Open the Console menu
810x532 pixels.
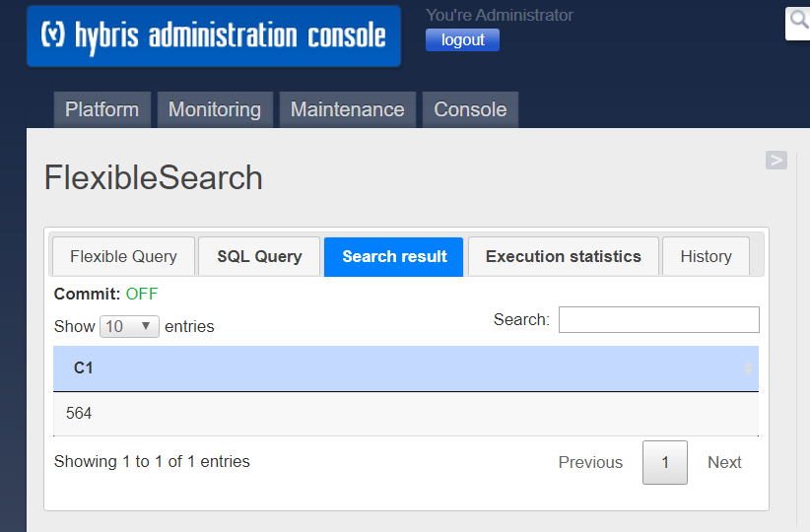[470, 109]
